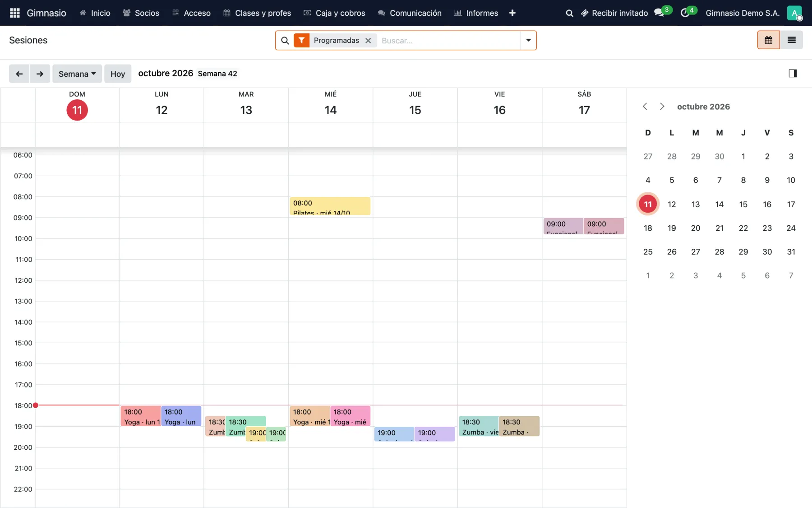Open the 08:00 Pilates session on Wednesday
The height and width of the screenshot is (508, 812).
click(330, 206)
